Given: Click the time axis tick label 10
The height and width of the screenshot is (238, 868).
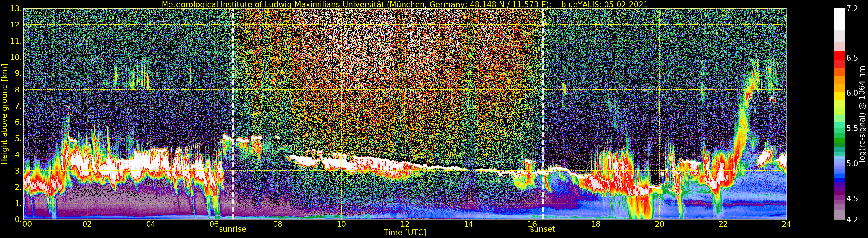Looking at the screenshot, I should click(341, 224).
